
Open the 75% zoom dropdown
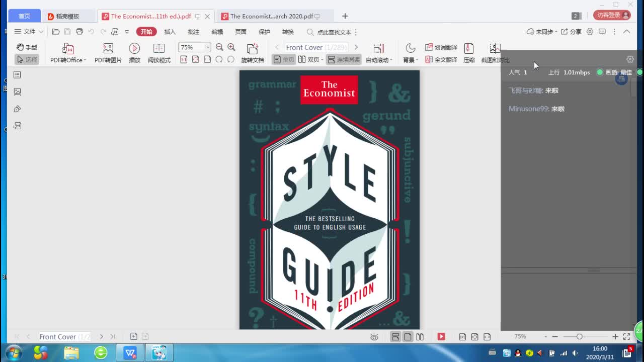click(207, 47)
